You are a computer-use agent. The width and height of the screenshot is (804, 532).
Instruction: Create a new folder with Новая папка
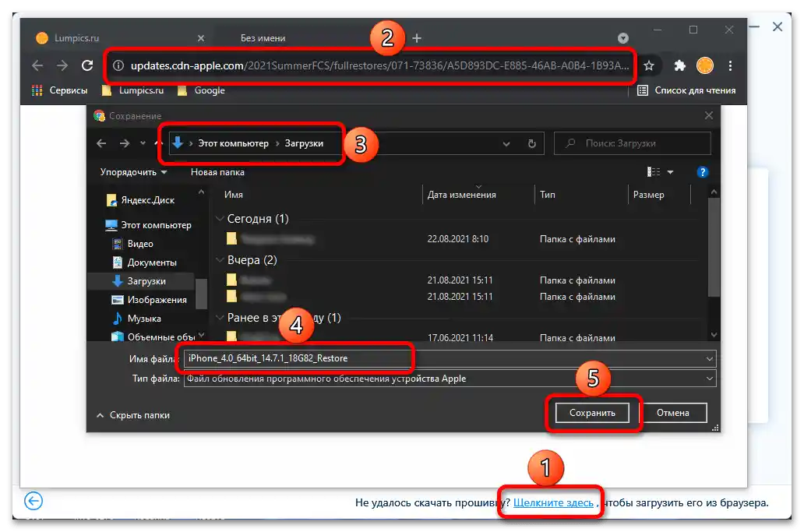pos(217,172)
